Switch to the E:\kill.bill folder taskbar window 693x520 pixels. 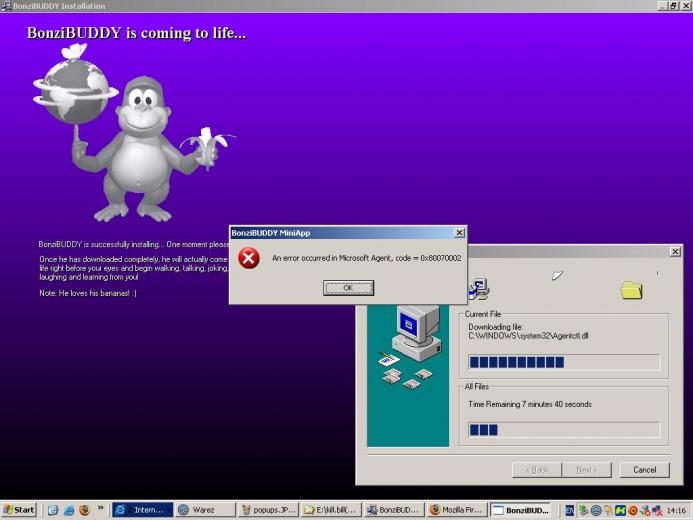click(x=331, y=510)
